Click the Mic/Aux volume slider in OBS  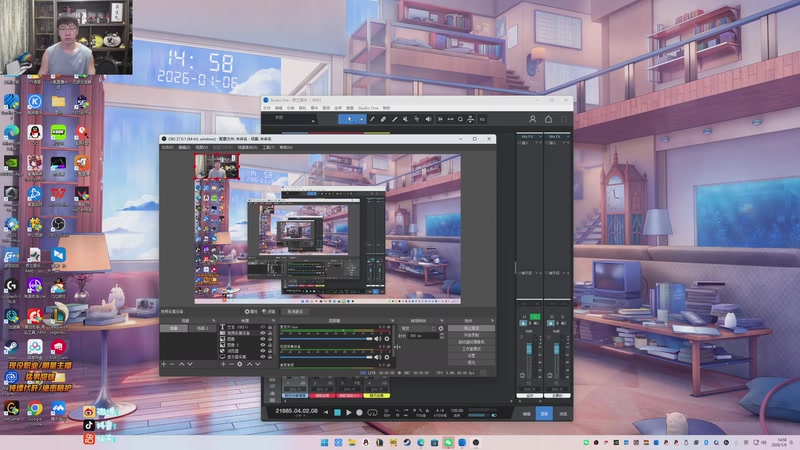pos(327,339)
